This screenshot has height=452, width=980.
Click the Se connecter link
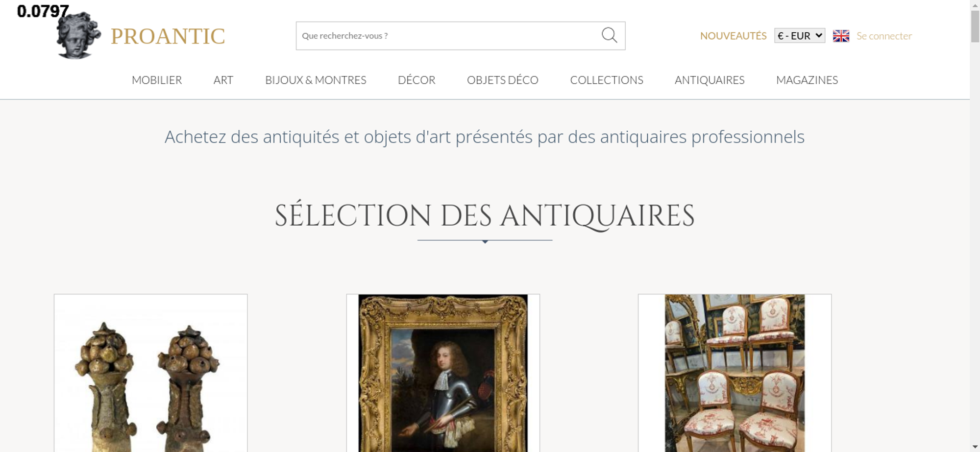(884, 36)
